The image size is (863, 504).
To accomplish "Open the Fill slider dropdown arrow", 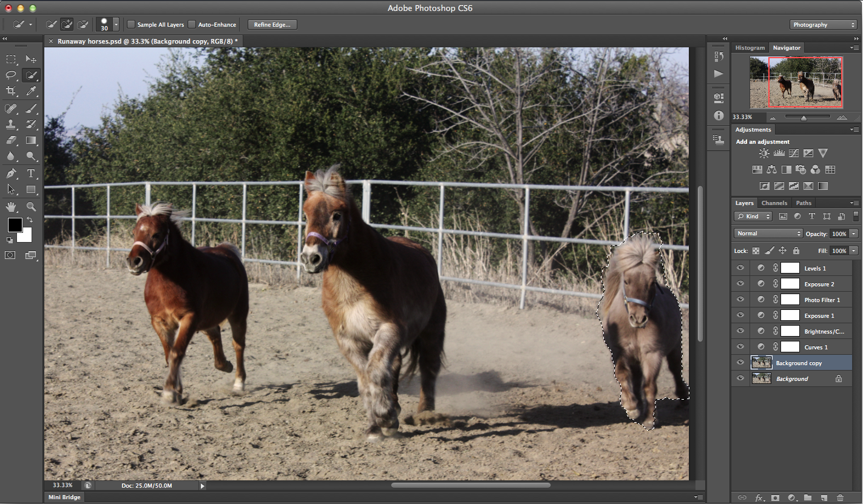I will [x=854, y=250].
